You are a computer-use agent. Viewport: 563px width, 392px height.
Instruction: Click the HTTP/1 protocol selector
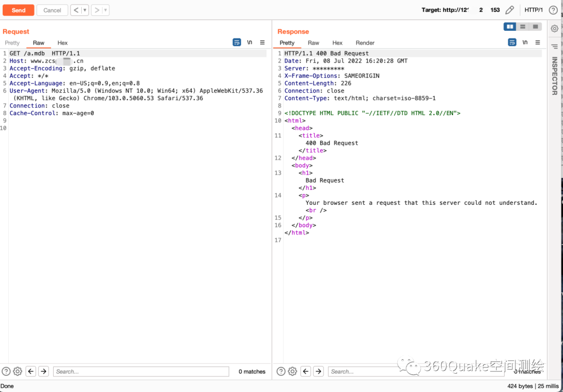(x=534, y=10)
